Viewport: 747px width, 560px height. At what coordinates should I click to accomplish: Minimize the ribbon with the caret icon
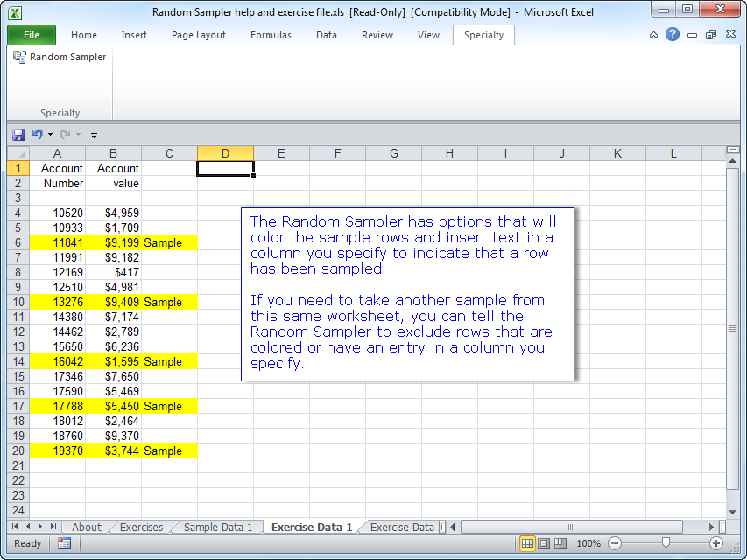point(653,35)
